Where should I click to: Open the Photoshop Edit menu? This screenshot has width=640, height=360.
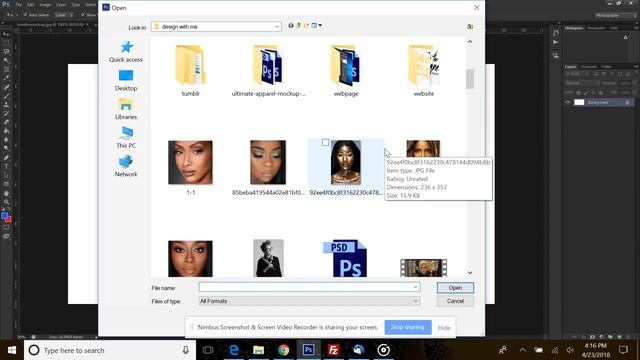[31, 4]
